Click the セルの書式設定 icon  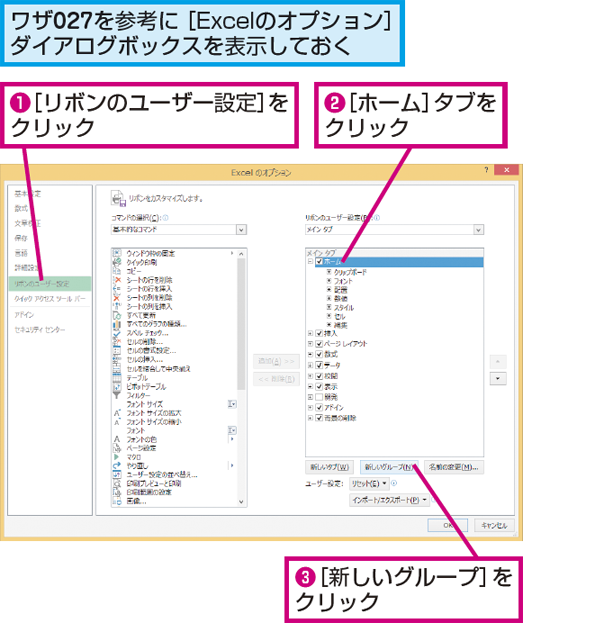[117, 351]
